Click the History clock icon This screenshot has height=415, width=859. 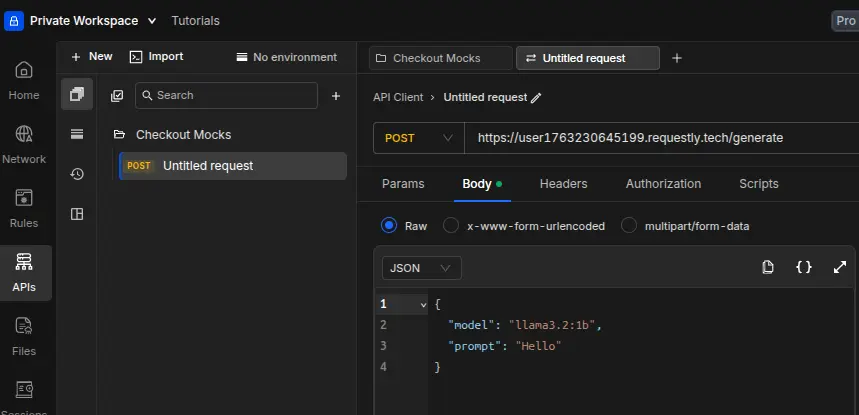pyautogui.click(x=77, y=174)
